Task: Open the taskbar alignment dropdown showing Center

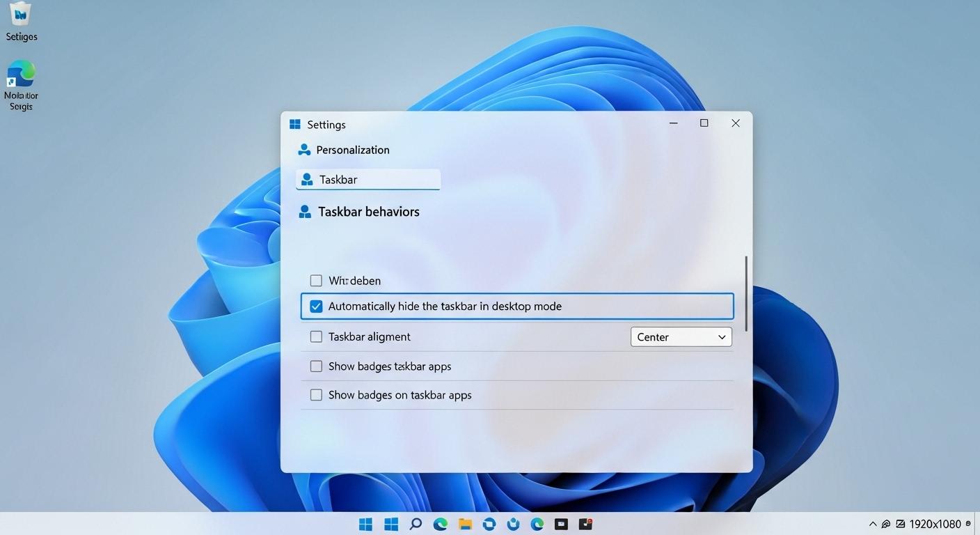Action: 680,336
